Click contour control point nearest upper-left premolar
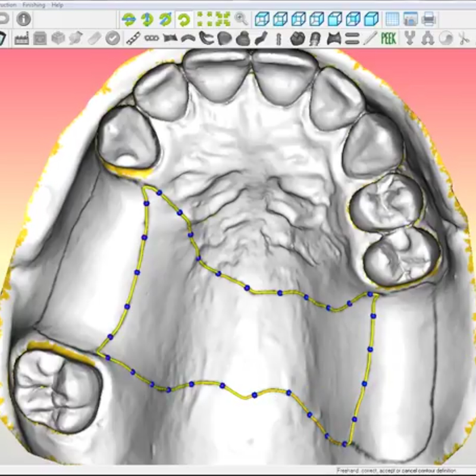Image resolution: width=476 pixels, height=476 pixels. (x=159, y=192)
